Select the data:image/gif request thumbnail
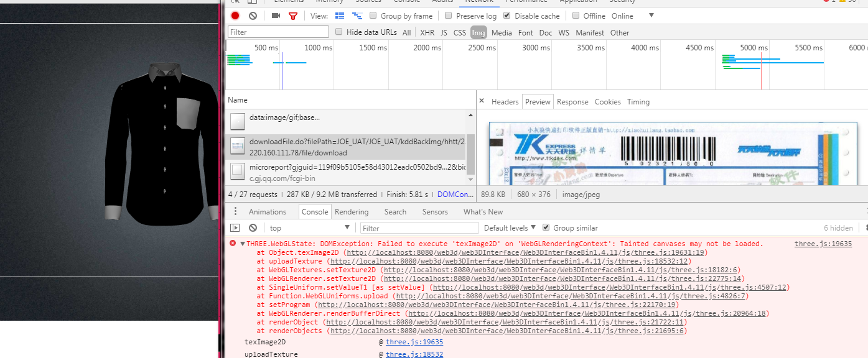Screen dimensions: 868x358 tap(237, 121)
